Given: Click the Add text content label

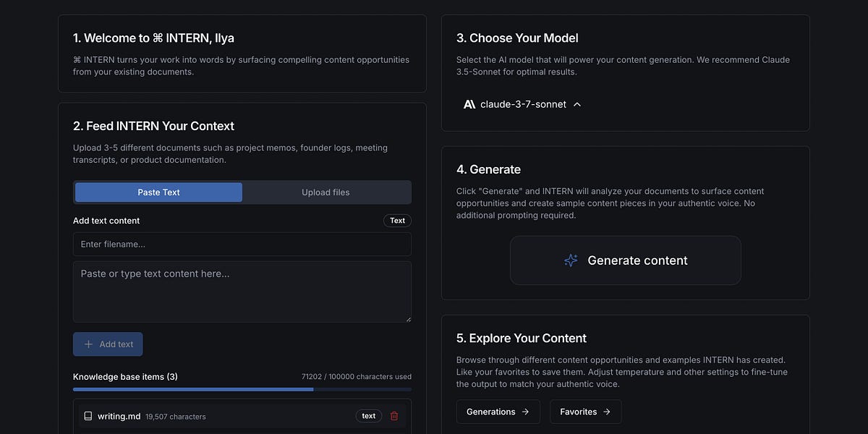Looking at the screenshot, I should click(106, 221).
